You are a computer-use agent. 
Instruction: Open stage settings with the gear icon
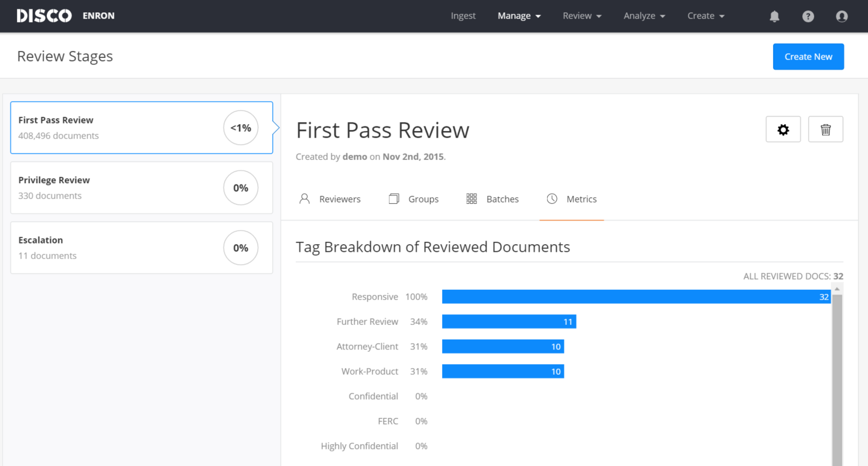tap(783, 129)
